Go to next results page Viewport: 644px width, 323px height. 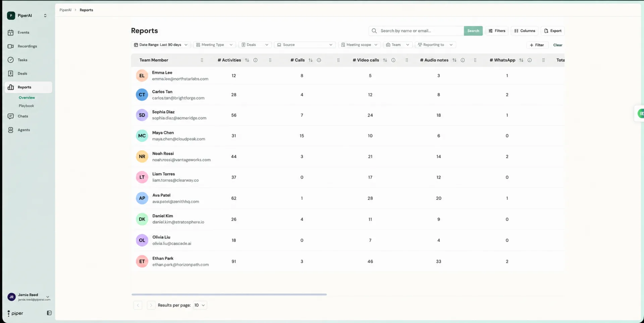click(151, 305)
